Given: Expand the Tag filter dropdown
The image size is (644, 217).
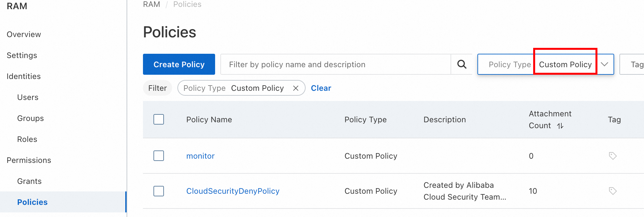Looking at the screenshot, I should click(633, 64).
